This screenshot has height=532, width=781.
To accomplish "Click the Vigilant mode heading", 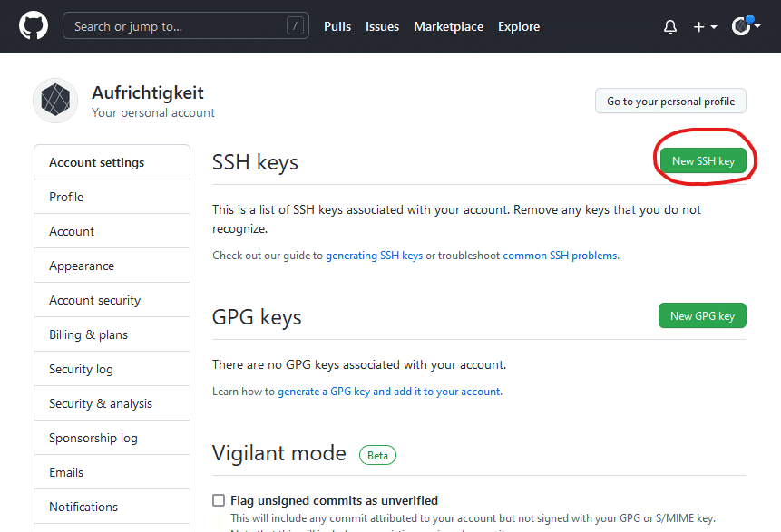I will (x=279, y=453).
